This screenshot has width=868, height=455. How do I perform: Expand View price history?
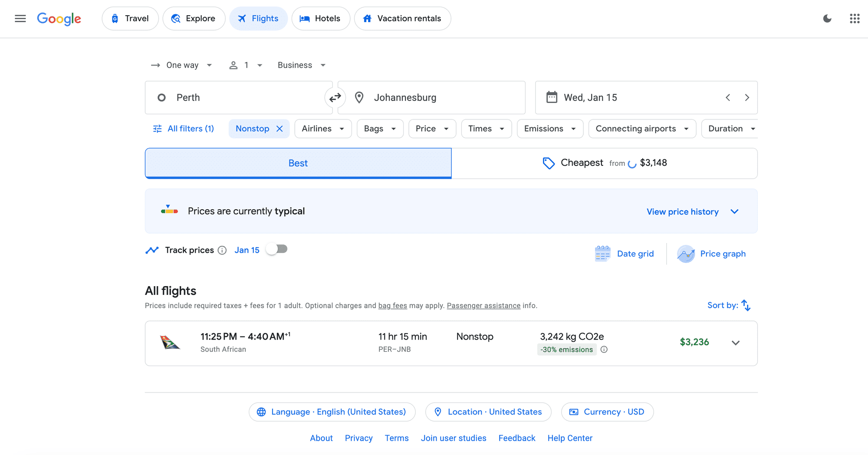(x=693, y=211)
